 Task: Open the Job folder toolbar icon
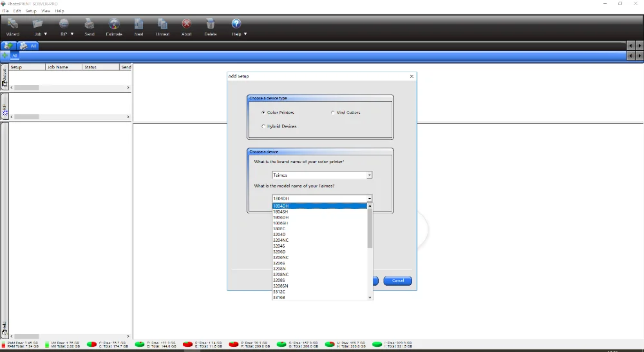click(38, 24)
